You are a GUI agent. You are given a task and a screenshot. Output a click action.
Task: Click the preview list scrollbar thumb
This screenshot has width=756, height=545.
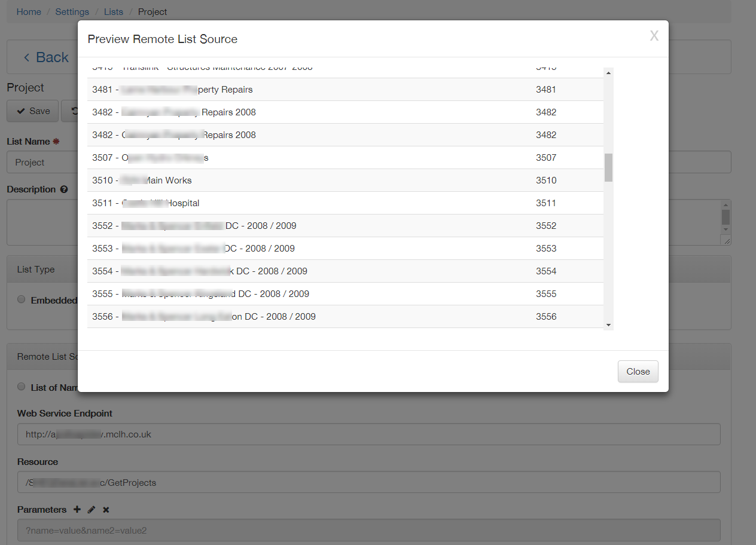[x=608, y=167]
